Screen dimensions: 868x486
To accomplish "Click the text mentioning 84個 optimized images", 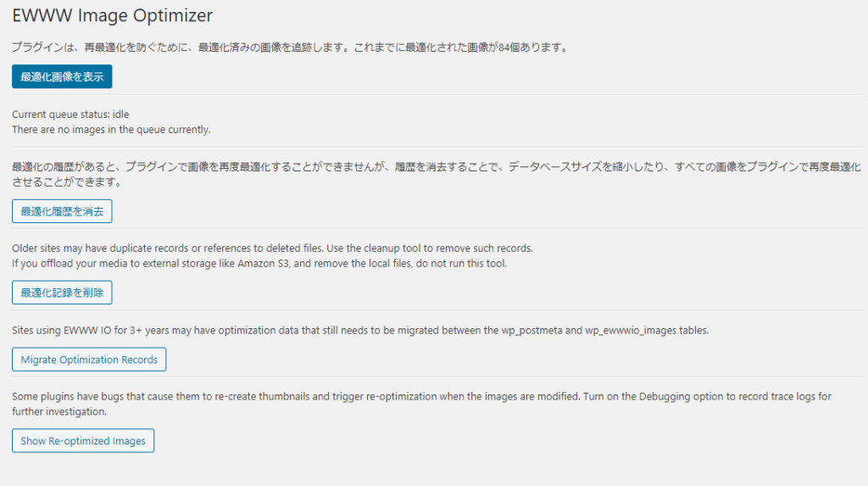I will (292, 47).
